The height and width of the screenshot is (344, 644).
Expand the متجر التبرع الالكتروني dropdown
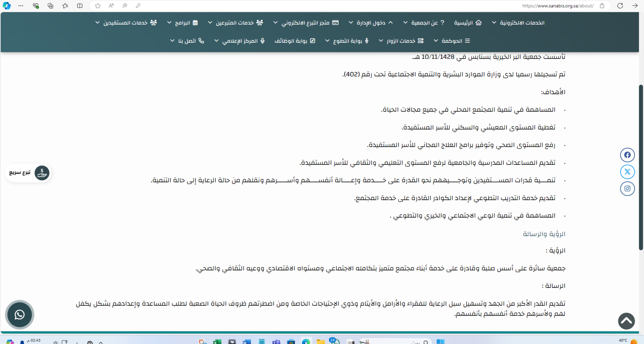tap(306, 23)
